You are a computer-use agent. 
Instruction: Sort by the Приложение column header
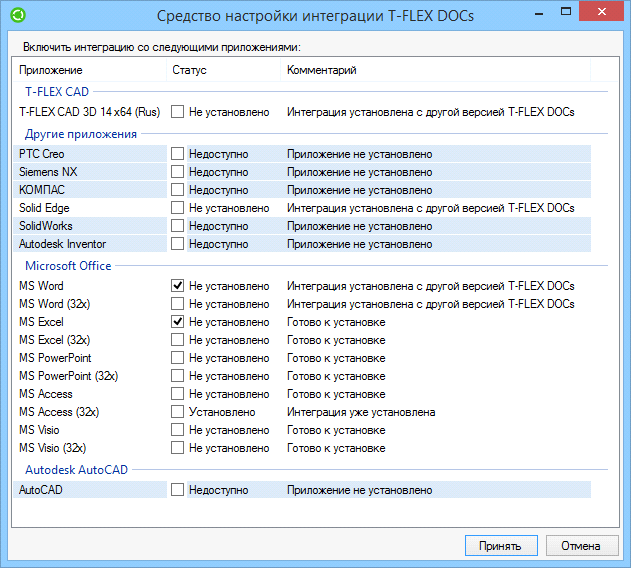(x=90, y=71)
